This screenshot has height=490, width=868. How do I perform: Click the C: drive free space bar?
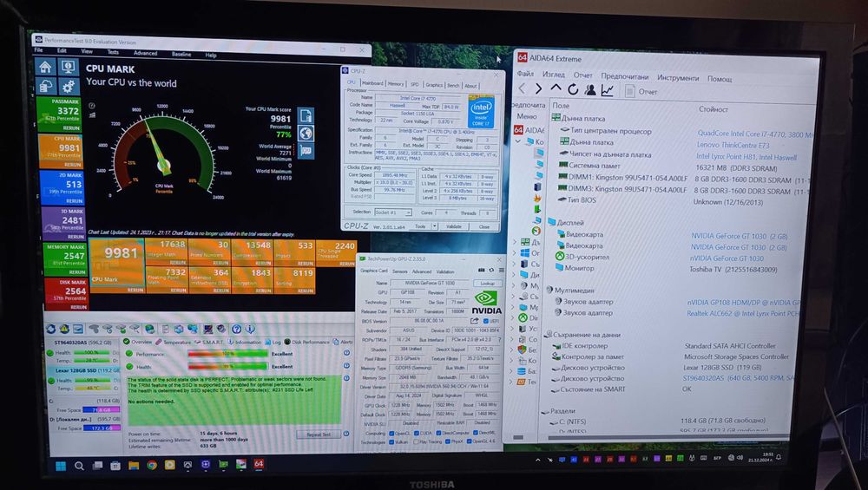click(x=102, y=410)
